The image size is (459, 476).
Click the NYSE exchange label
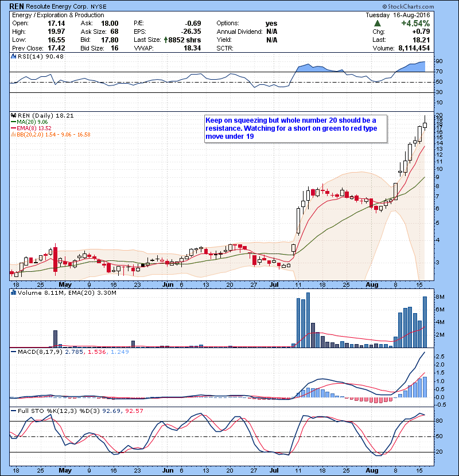click(99, 6)
